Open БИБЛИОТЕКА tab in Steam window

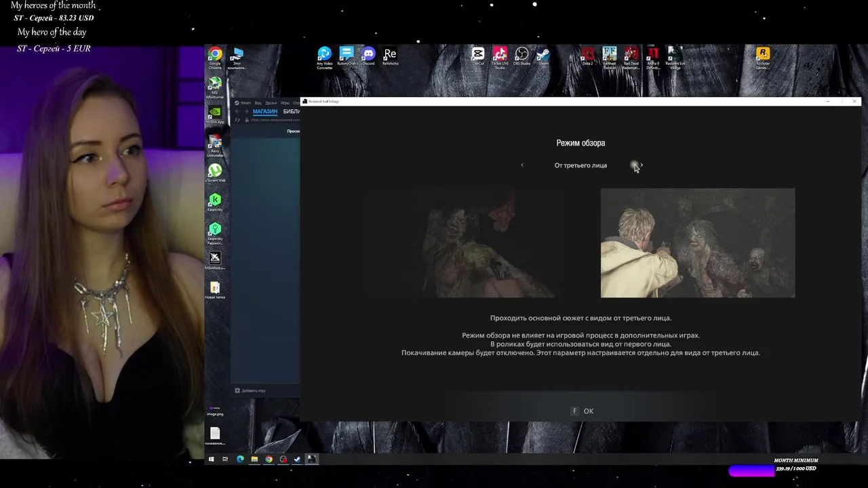292,111
